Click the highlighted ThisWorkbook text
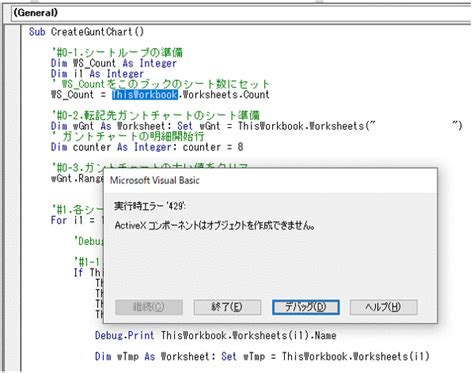Screen dimensions: 474x373 [x=145, y=95]
